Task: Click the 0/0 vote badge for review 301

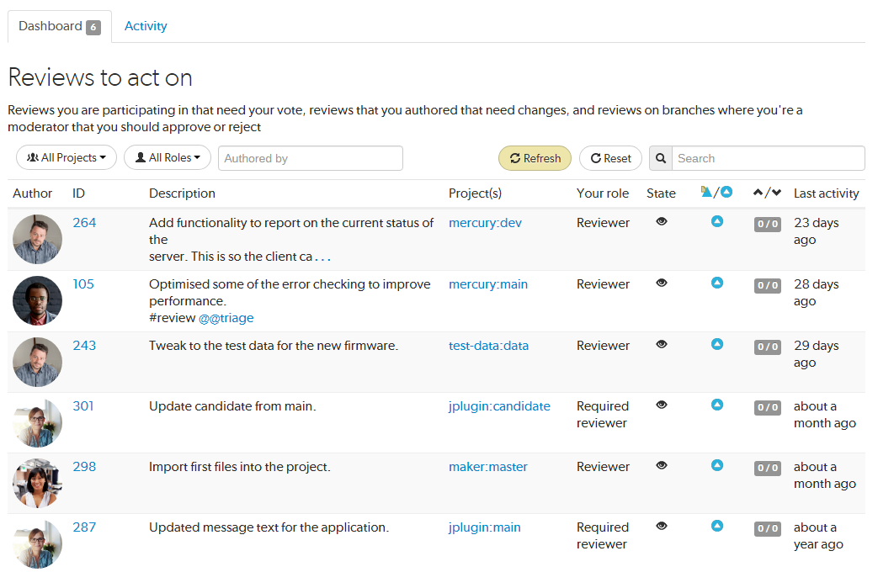Action: pos(767,407)
